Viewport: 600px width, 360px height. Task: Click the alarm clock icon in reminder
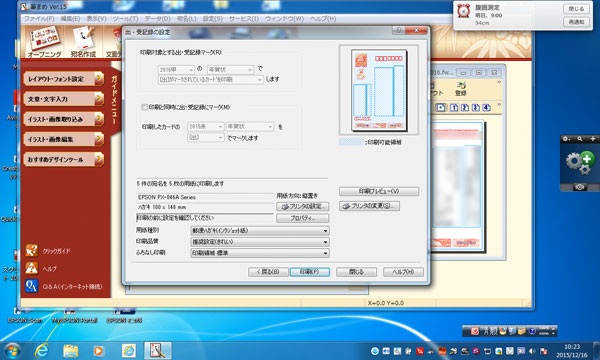point(463,11)
